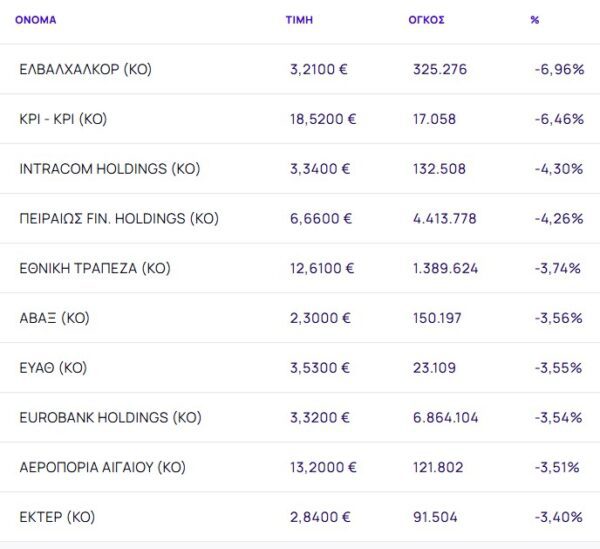Click the -3,40% change for ΕΚΤΕΡ
The width and height of the screenshot is (600, 549).
pyautogui.click(x=559, y=517)
